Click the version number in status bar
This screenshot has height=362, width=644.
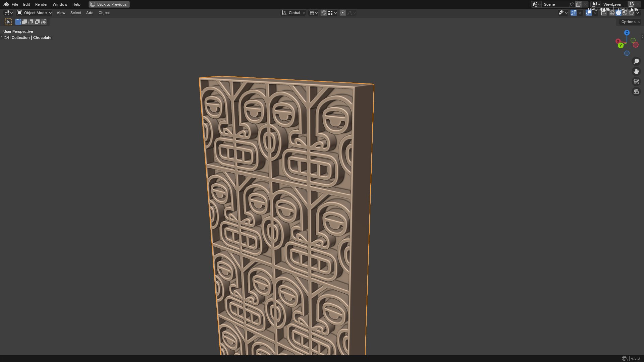[635, 358]
